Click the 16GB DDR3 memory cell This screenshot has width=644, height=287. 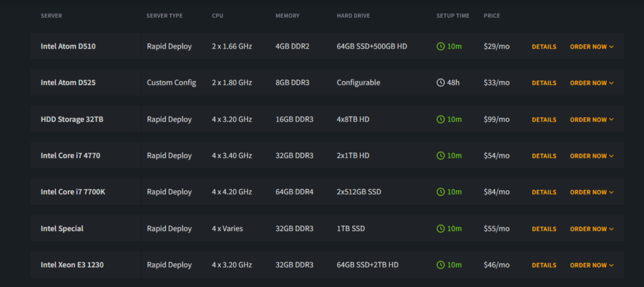click(294, 119)
